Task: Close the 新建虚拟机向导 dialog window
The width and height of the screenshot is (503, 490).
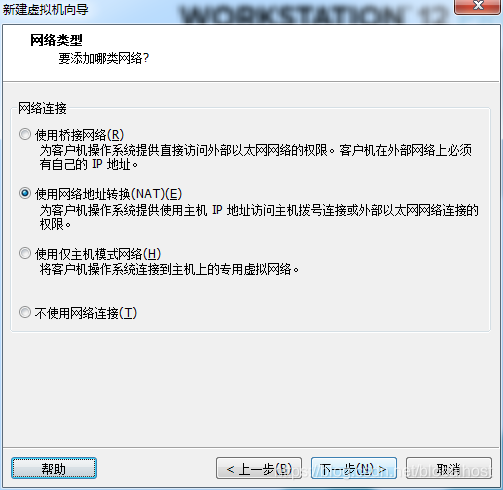Action: point(477,6)
